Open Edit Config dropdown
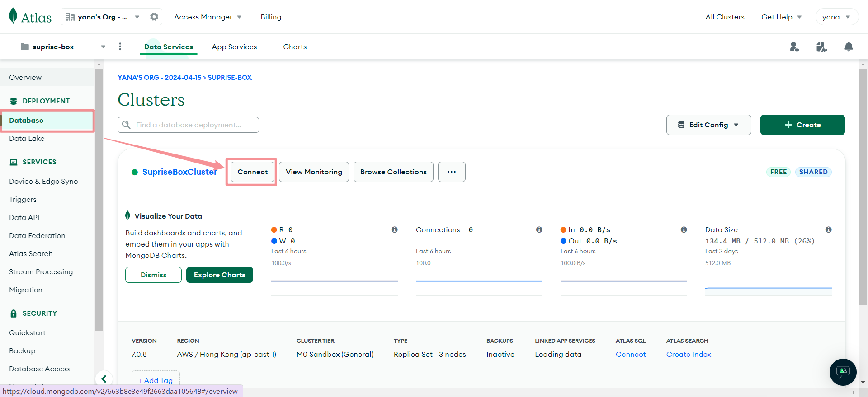868x397 pixels. 708,125
